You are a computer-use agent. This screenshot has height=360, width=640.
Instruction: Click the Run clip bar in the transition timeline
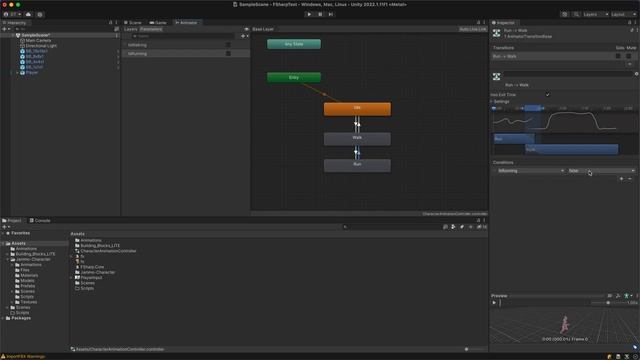514,139
